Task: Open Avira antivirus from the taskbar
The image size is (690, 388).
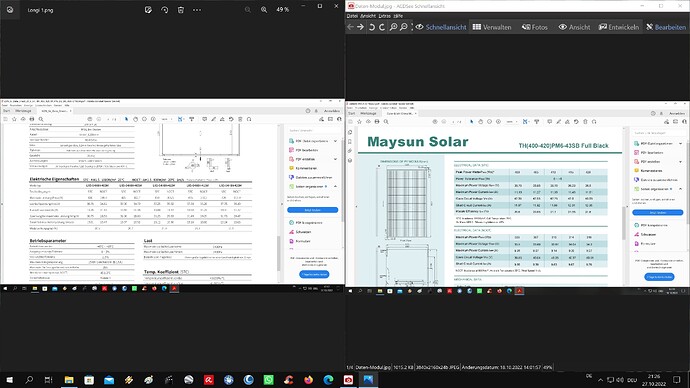Action: [209, 379]
